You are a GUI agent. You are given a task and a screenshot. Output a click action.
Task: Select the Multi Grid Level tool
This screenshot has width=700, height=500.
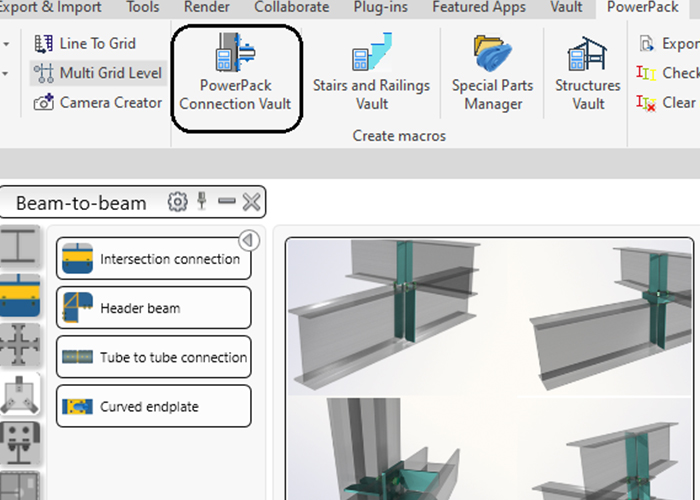click(98, 73)
